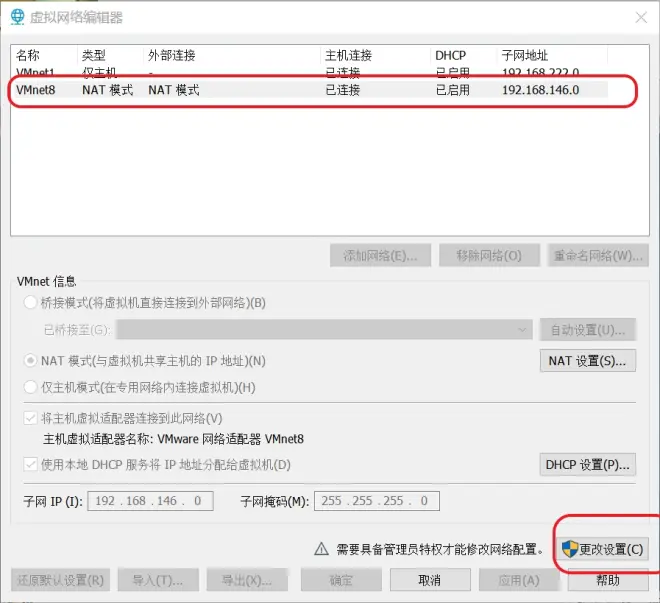Screen dimensions: 660x603
Task: Click subnet address 192.168.146.0 cell
Action: pos(540,90)
